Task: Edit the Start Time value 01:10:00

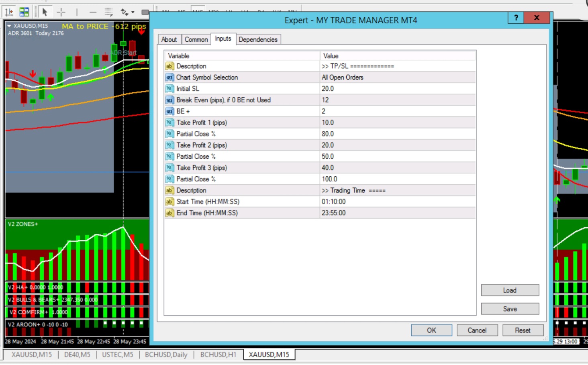Action: (398, 202)
